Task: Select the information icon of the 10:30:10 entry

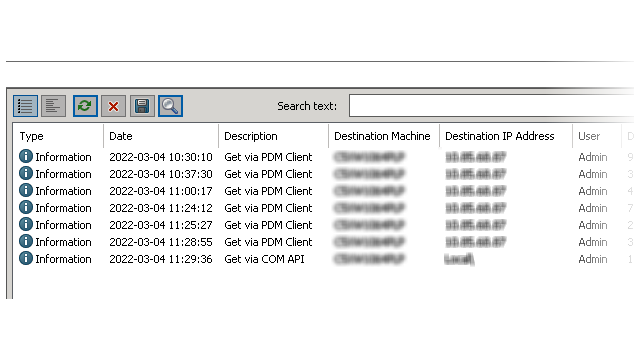Action: 26,156
